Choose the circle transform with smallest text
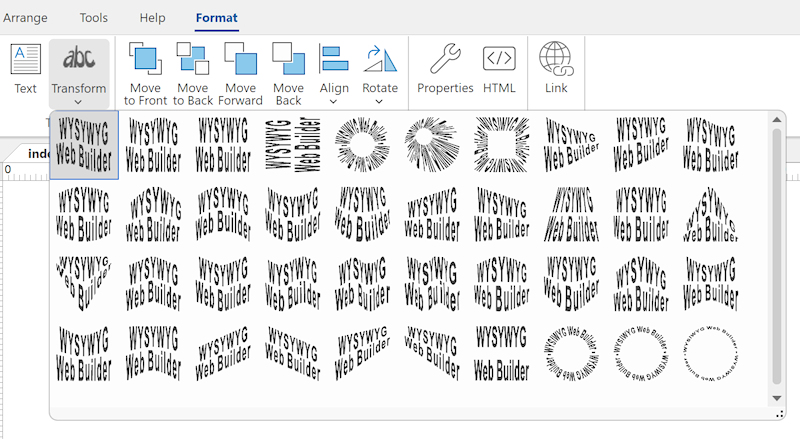800x439 pixels. point(710,354)
